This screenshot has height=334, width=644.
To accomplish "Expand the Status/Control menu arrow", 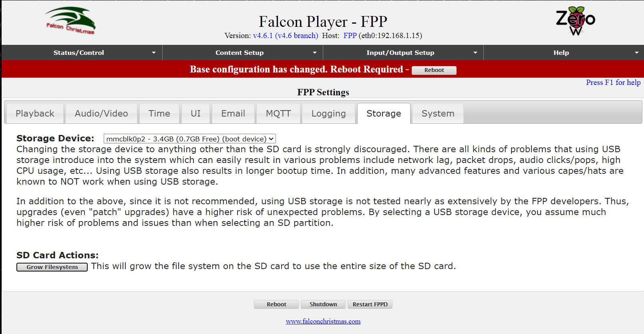I will (x=154, y=53).
